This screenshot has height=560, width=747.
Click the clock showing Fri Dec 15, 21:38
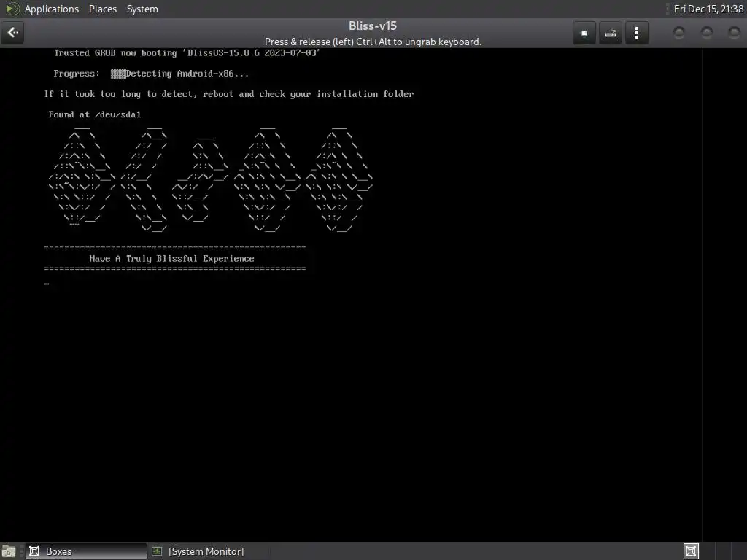coord(708,9)
